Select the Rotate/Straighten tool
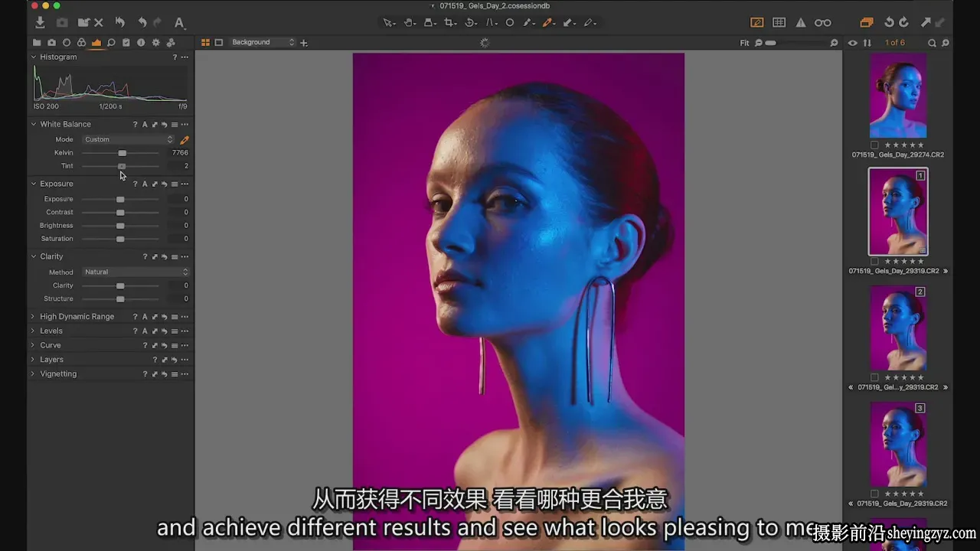Screen dimensions: 980x551 (x=472, y=23)
